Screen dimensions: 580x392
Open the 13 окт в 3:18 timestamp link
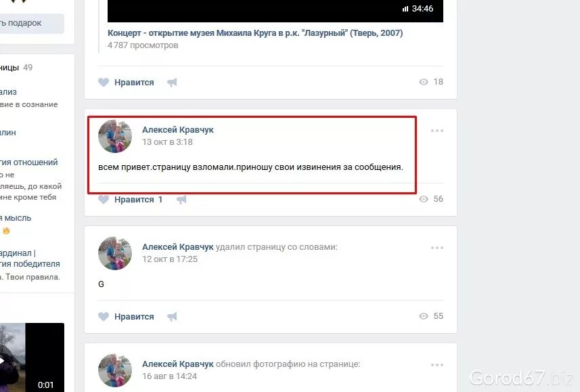pyautogui.click(x=168, y=142)
